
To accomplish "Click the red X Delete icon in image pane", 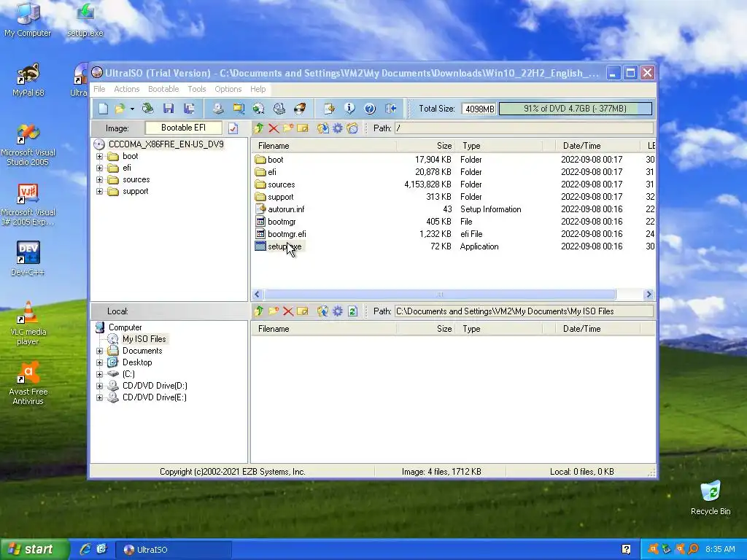I will pos(274,128).
